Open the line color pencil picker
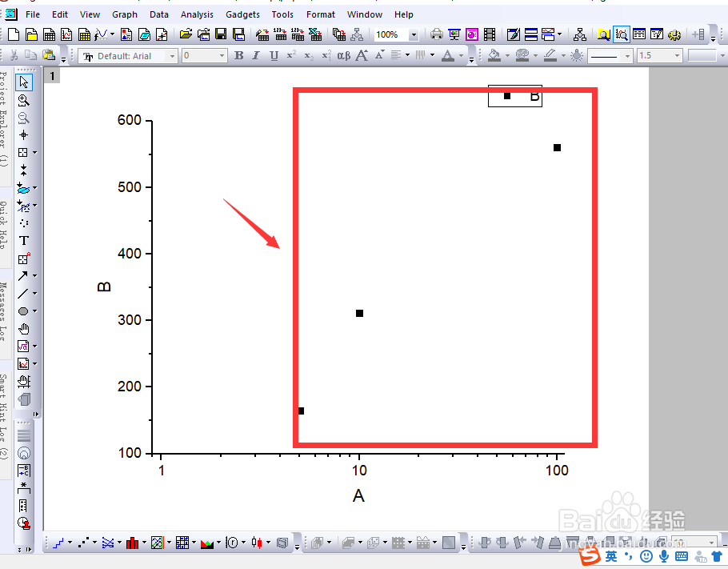Screen dimensions: 728x569 point(550,55)
